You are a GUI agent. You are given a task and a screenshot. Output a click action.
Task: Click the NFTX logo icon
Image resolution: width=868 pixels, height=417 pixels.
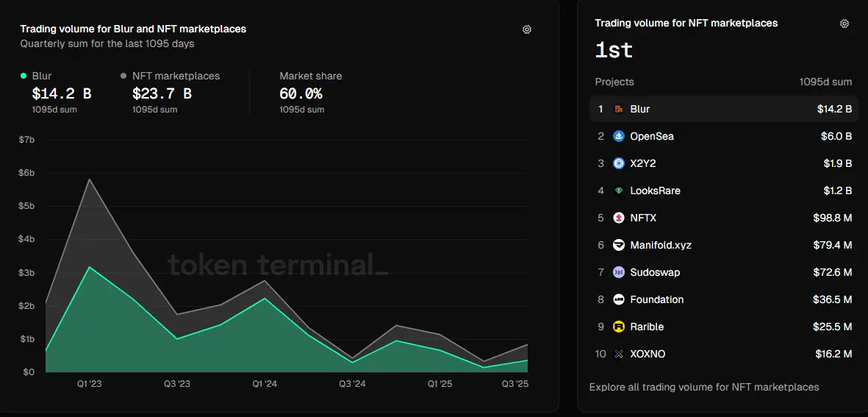pos(619,218)
